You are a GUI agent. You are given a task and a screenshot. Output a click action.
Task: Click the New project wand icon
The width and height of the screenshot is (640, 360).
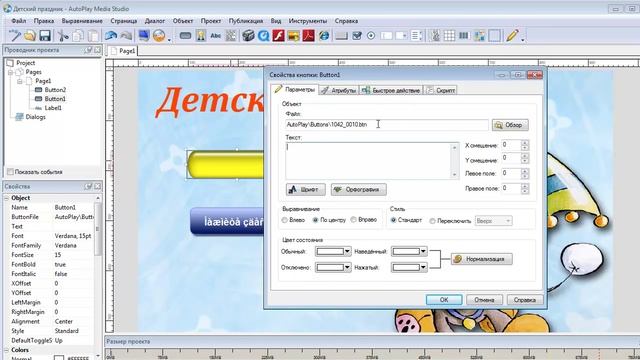coord(15,36)
